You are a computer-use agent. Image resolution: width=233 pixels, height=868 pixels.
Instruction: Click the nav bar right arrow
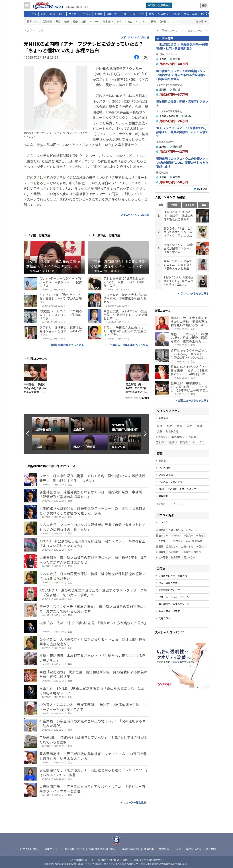tap(207, 14)
